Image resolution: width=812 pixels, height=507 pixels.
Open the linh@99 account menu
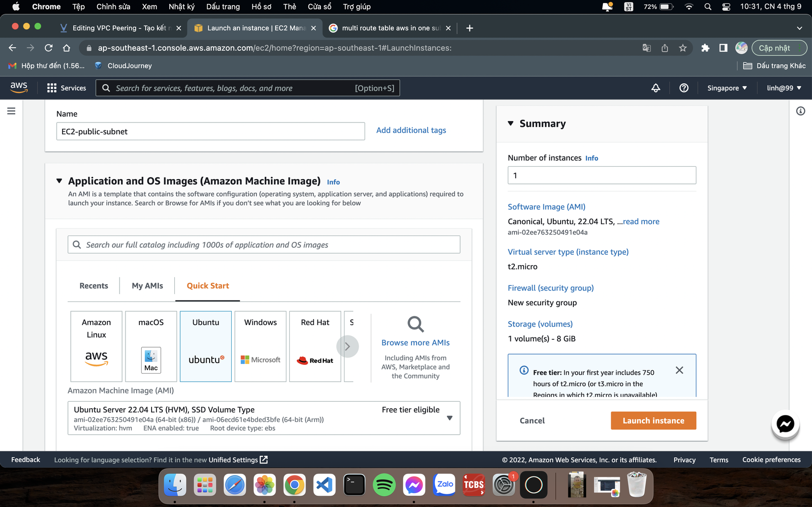[x=784, y=88]
